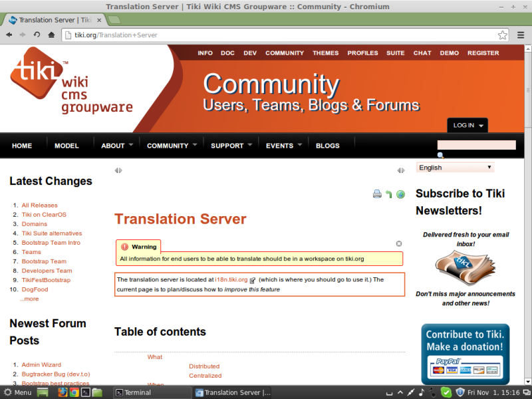This screenshot has height=399, width=532.
Task: Open the Tiki on ClearOS link
Action: (44, 214)
